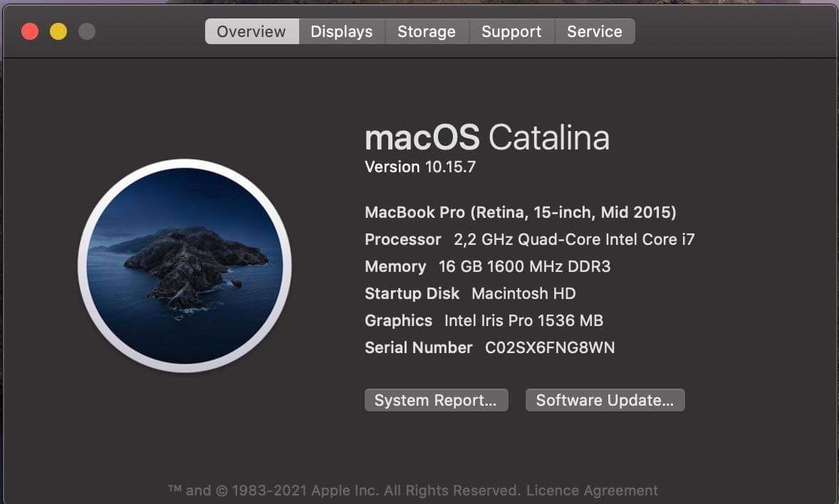Select the Support tab
The width and height of the screenshot is (839, 504).
(511, 31)
